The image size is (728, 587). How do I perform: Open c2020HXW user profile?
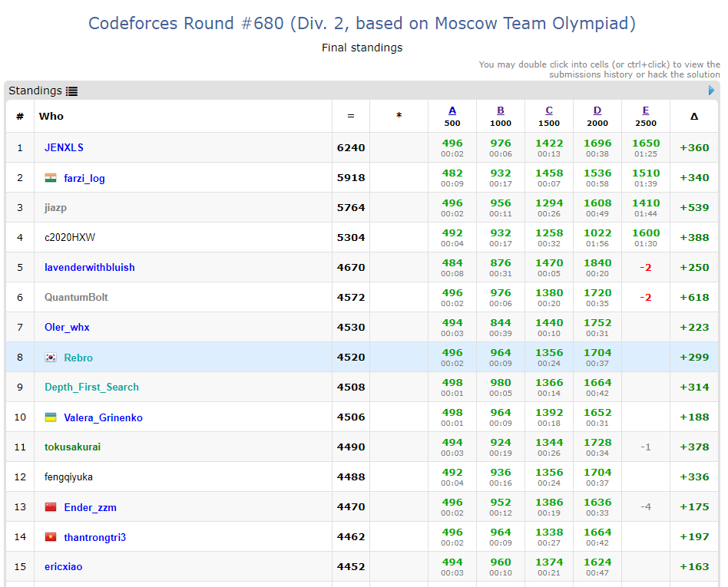70,238
